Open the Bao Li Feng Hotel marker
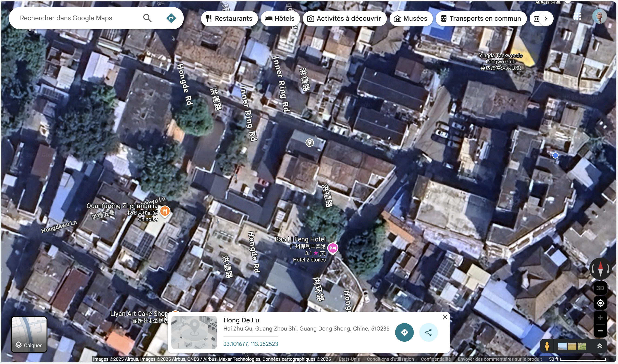The height and width of the screenshot is (364, 618). pos(333,248)
